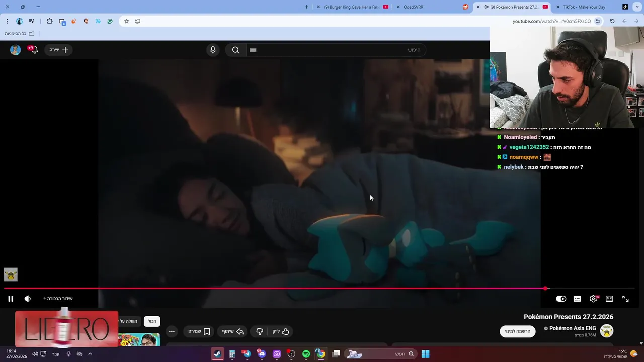Click chat username noamqqww
This screenshot has height=362, width=644.
524,157
